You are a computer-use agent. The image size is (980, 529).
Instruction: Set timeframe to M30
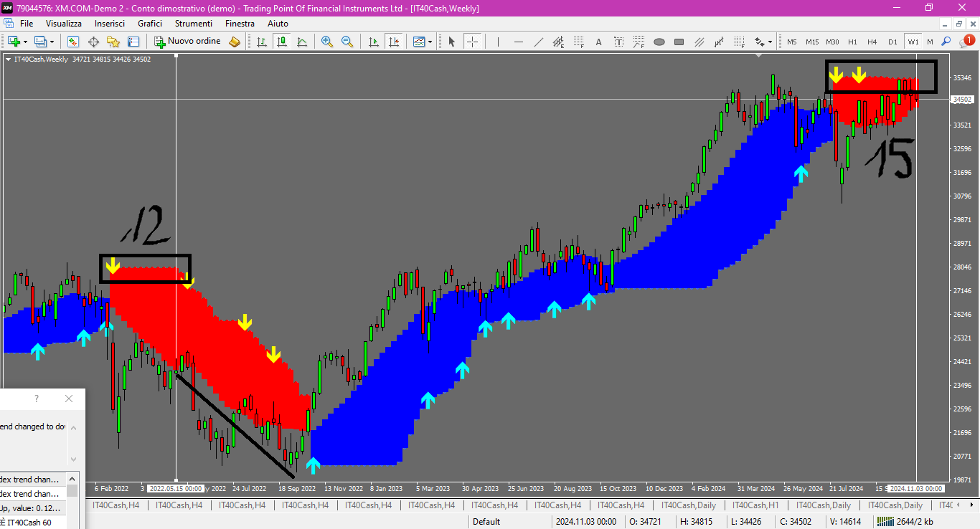832,42
